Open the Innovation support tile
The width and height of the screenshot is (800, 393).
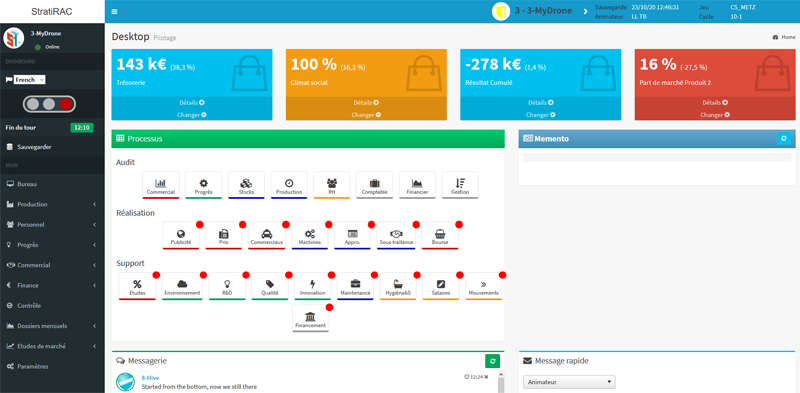click(313, 286)
